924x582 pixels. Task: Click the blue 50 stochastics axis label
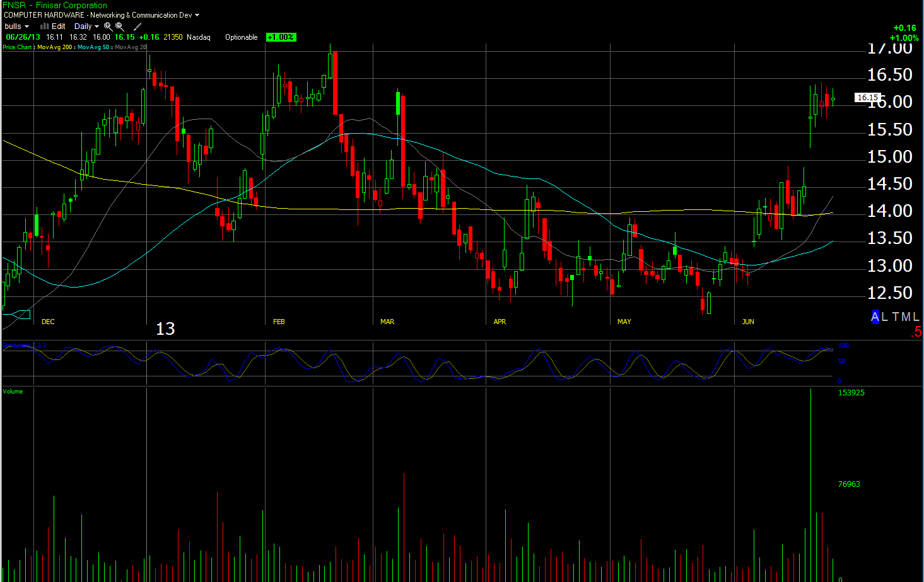(x=841, y=361)
